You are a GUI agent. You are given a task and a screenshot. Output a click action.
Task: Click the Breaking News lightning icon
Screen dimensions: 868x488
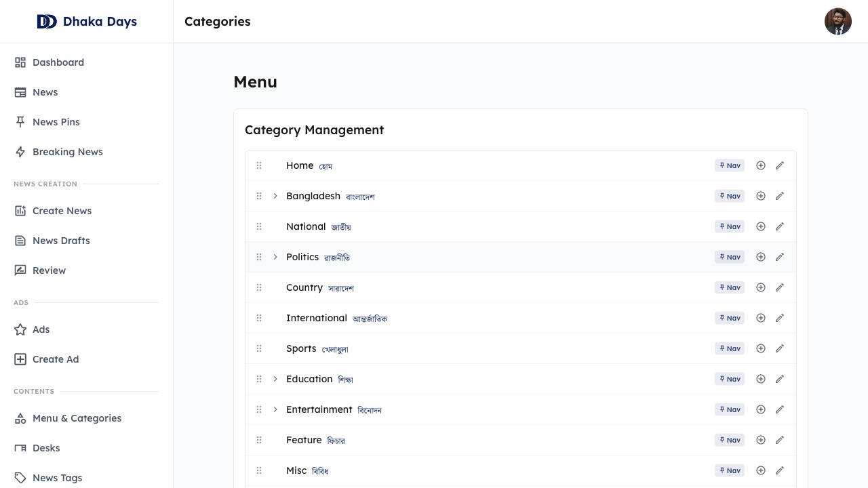[x=20, y=152]
